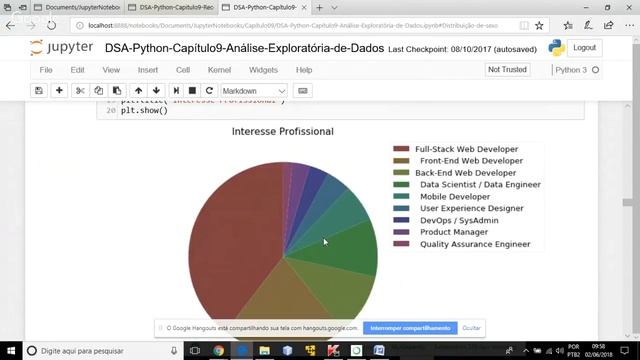Click the notebook title to rename it
The height and width of the screenshot is (360, 640).
244,48
